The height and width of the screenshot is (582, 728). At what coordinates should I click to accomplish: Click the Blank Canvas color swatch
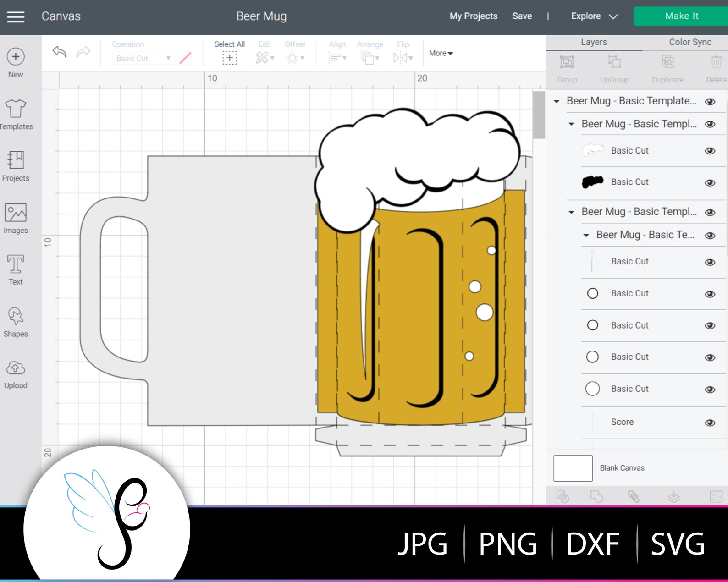[573, 468]
